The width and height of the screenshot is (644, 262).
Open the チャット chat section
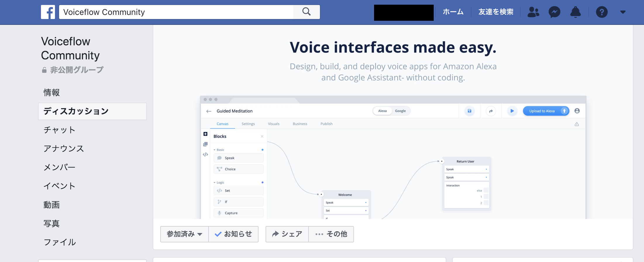[59, 130]
